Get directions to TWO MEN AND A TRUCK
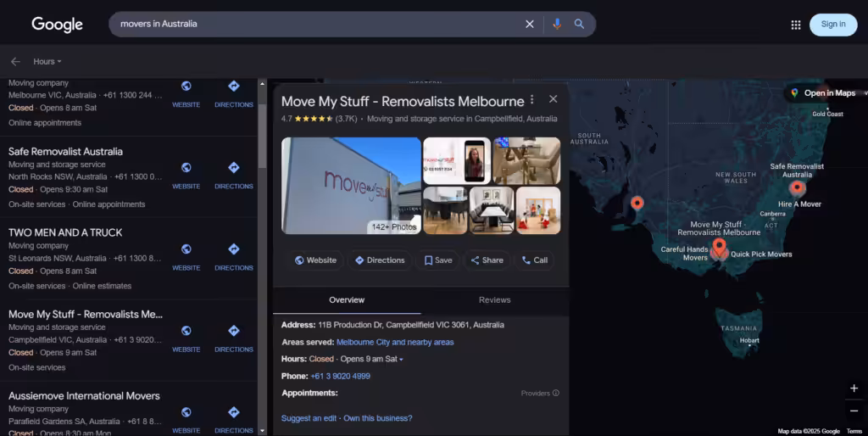868x436 pixels. 234,249
